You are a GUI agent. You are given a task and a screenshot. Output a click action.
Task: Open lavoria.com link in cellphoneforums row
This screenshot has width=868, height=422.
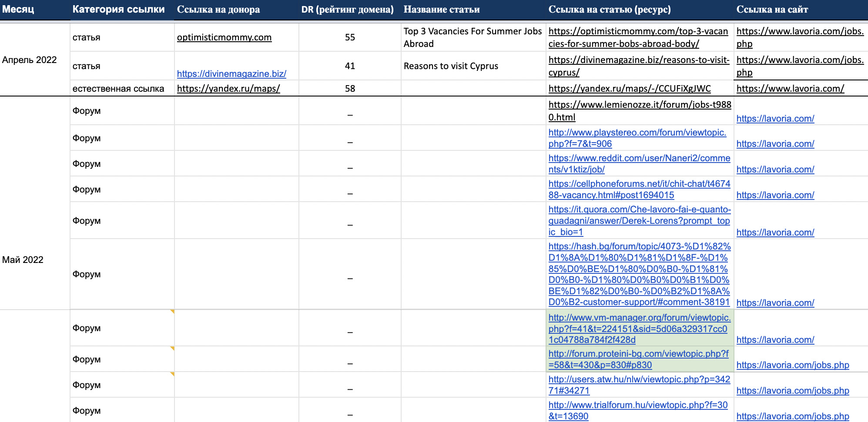click(x=775, y=195)
